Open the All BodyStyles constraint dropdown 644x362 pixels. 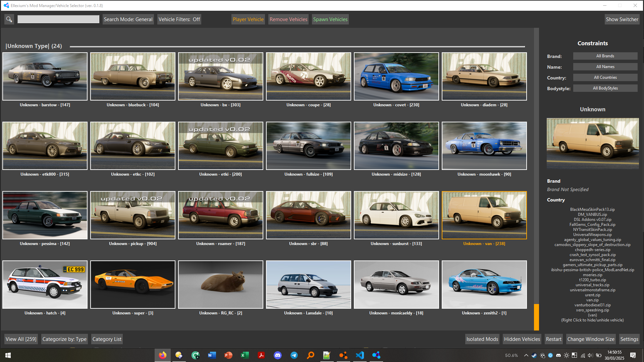(605, 88)
